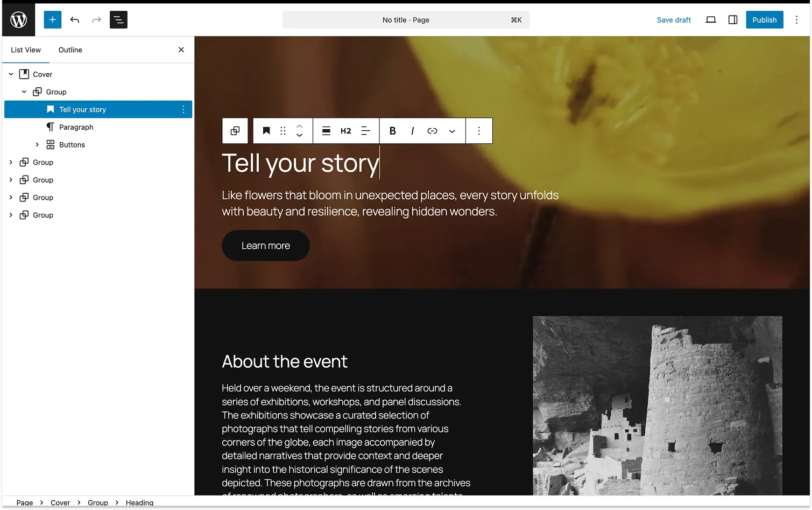The image size is (812, 510).
Task: Insert a link on the heading
Action: pyautogui.click(x=432, y=130)
